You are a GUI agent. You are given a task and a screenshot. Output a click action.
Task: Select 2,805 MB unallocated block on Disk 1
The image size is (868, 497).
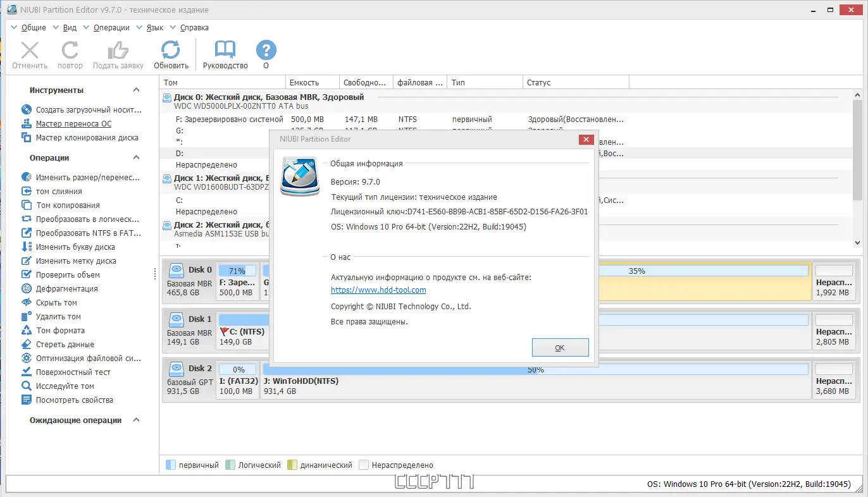tap(833, 331)
